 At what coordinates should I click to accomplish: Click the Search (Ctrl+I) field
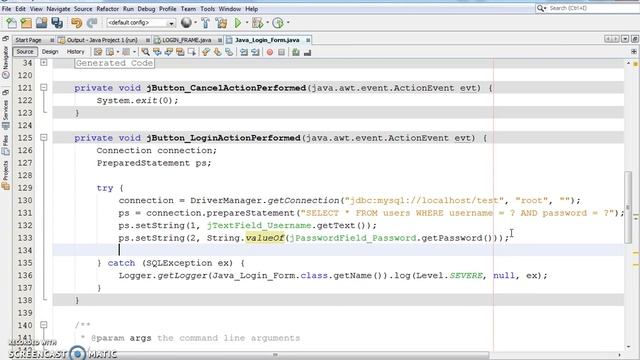point(588,8)
